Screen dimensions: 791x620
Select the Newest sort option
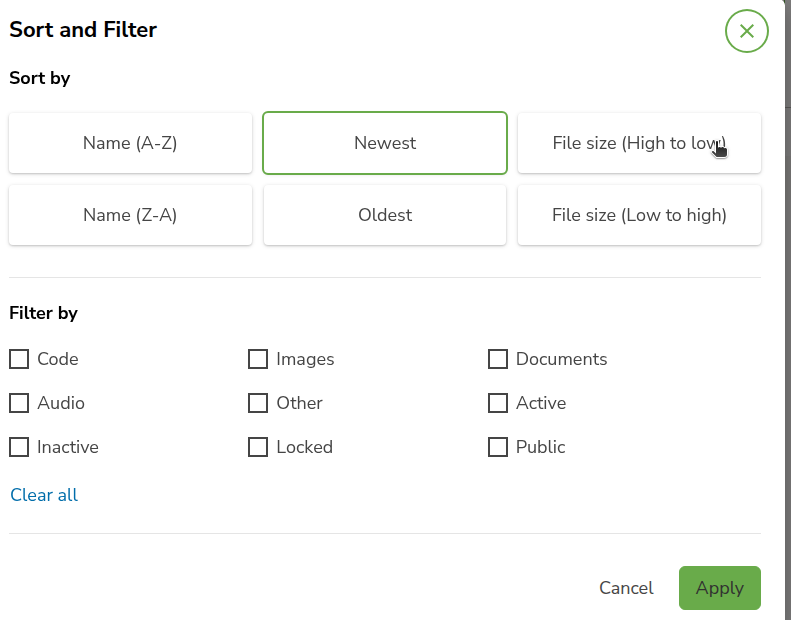tap(385, 143)
